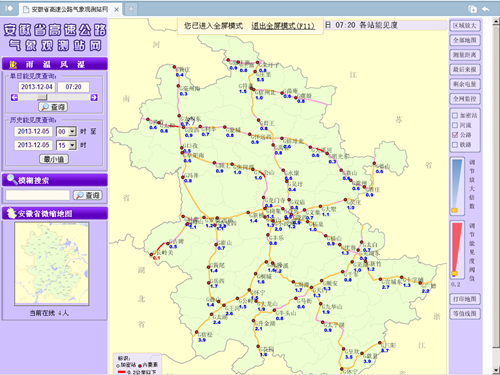500x375 pixels.
Task: Click the visibility threshold red slider handle
Action: 455,274
